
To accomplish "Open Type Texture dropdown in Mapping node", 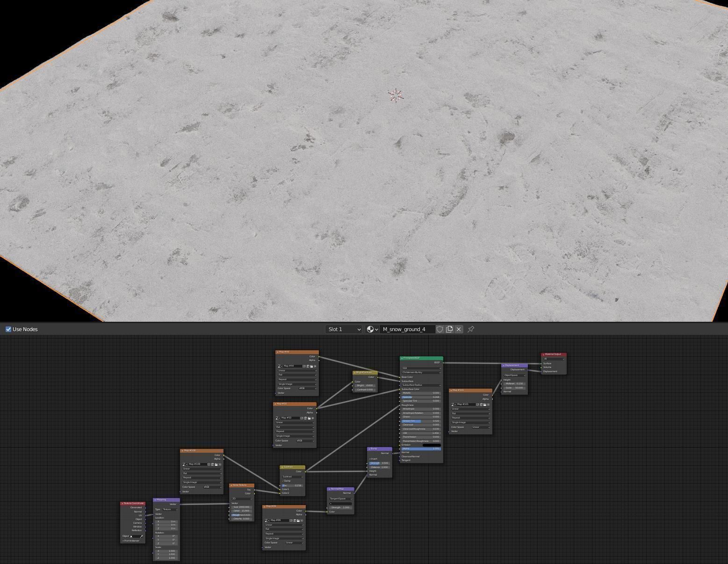I will tap(170, 509).
